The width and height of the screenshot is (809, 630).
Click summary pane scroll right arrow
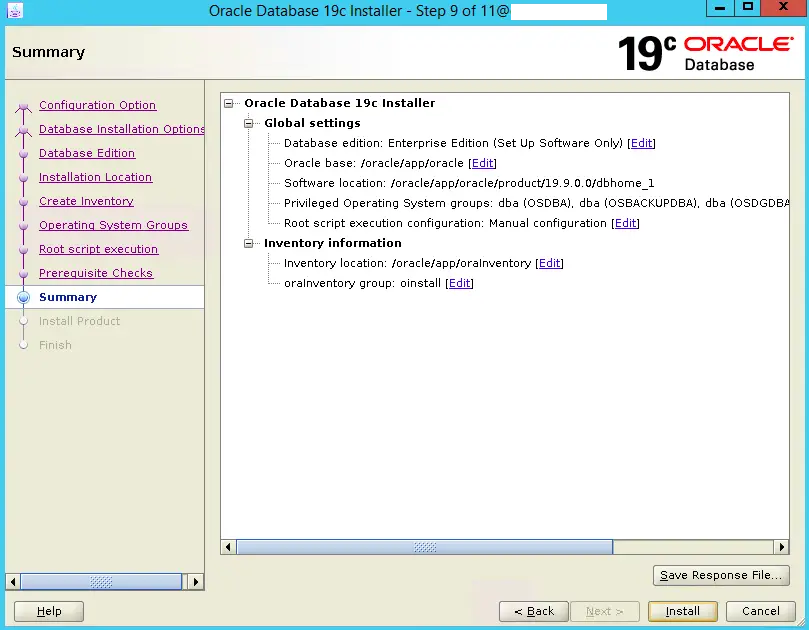(x=781, y=547)
